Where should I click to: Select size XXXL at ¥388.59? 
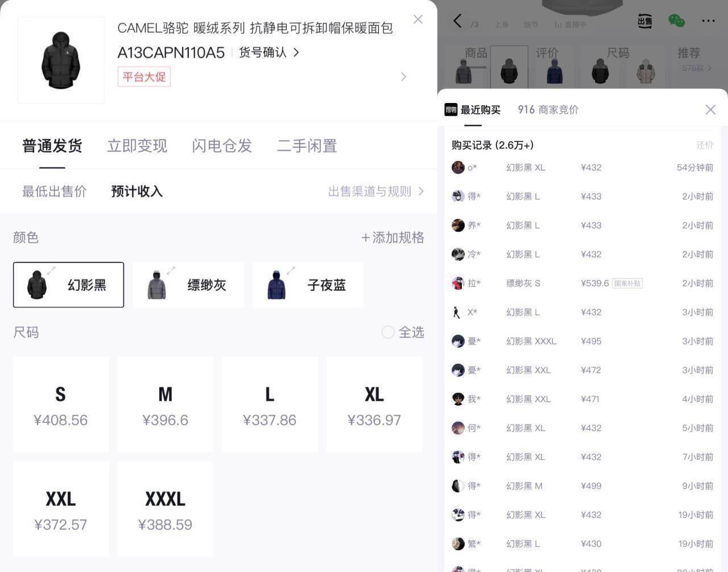click(166, 509)
